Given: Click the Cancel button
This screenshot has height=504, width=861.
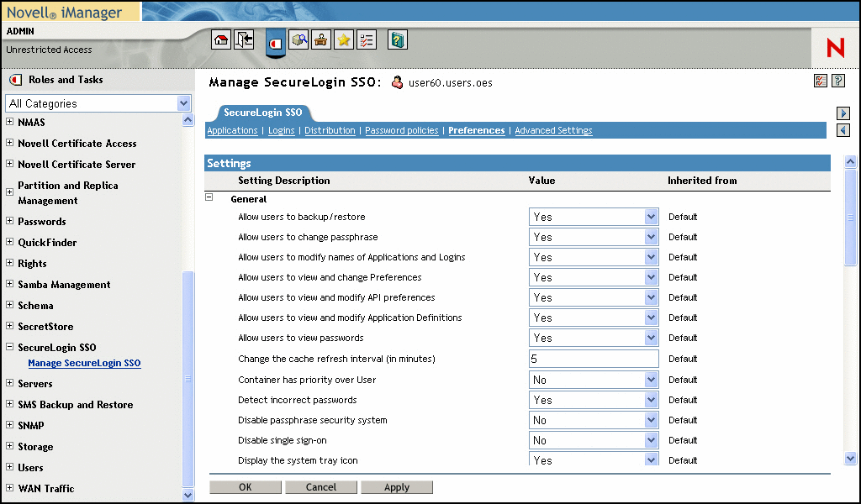Looking at the screenshot, I should point(321,487).
